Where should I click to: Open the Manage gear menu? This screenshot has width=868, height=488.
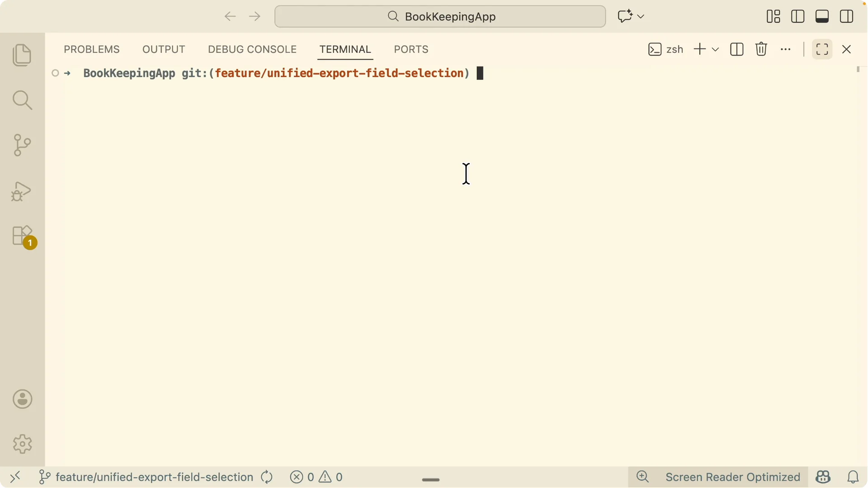(x=22, y=444)
